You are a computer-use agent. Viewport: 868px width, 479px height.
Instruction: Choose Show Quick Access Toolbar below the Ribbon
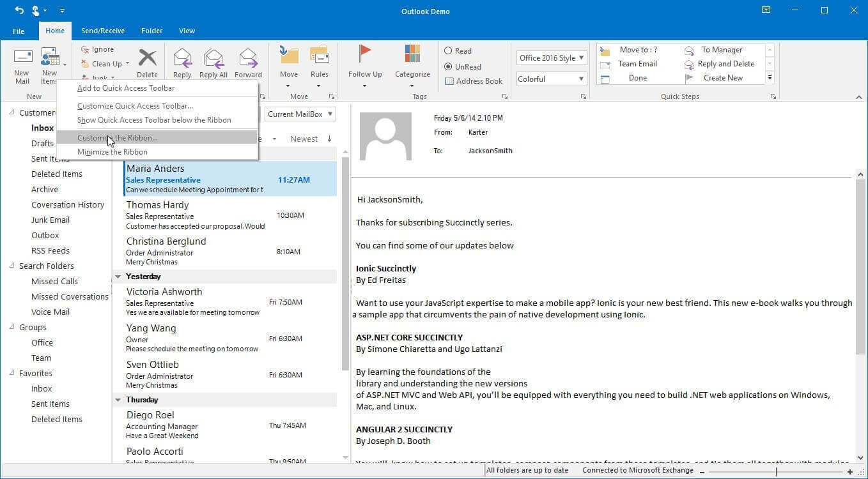pos(157,120)
